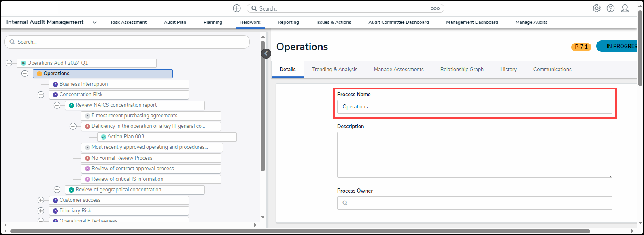Open the settings gear icon
Screen dimensions: 644x235
[597, 8]
